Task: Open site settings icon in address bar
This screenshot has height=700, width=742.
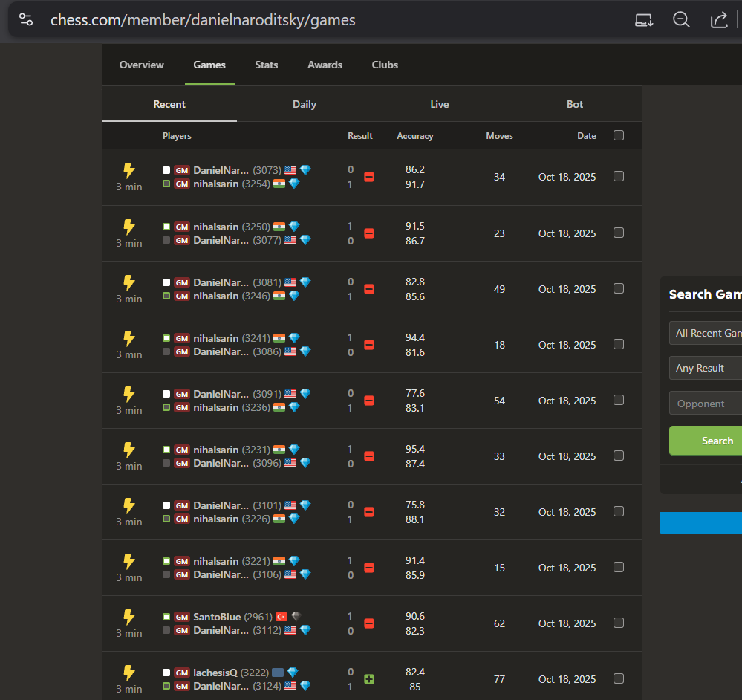Action: [x=25, y=20]
